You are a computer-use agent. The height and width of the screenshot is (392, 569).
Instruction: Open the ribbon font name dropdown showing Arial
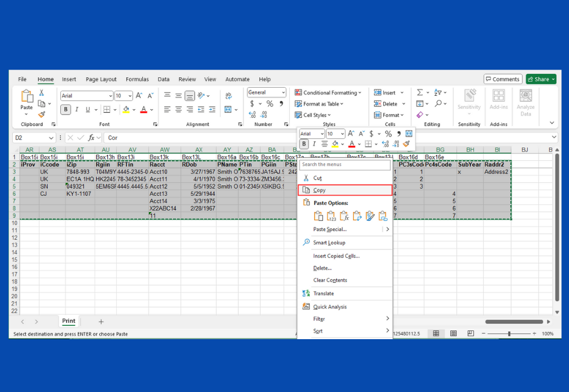(x=87, y=96)
